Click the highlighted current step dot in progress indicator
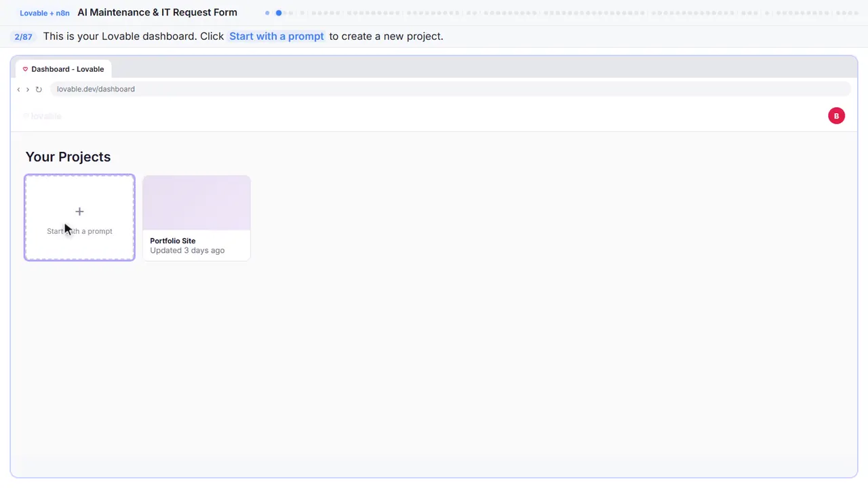This screenshot has width=868, height=488. (x=279, y=13)
